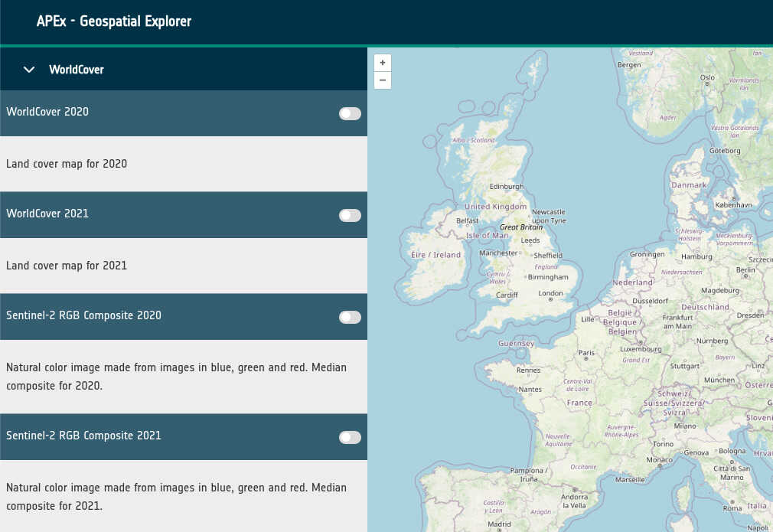This screenshot has width=773, height=532.
Task: Click the Madrid label on the map
Action: pos(499,525)
